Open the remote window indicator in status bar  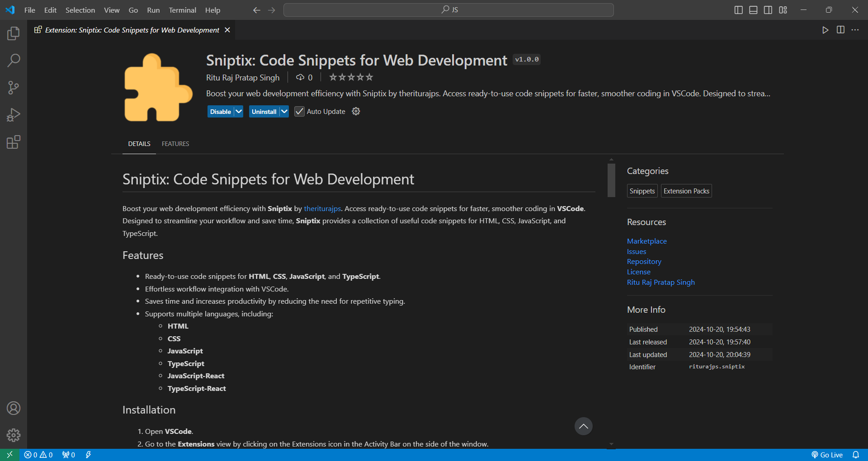coord(9,455)
